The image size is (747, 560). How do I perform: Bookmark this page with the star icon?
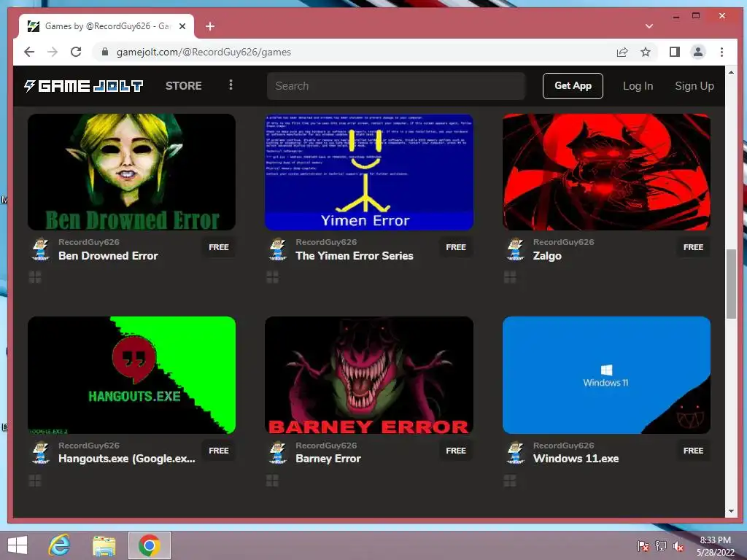click(x=646, y=52)
